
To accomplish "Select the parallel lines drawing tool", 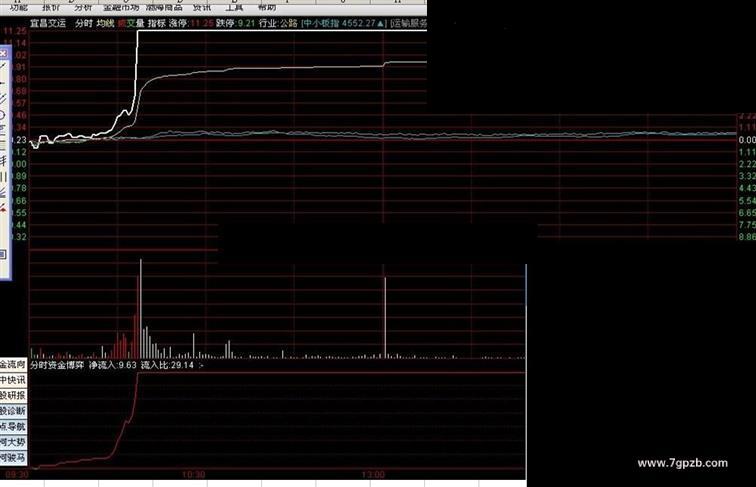I will [3, 99].
